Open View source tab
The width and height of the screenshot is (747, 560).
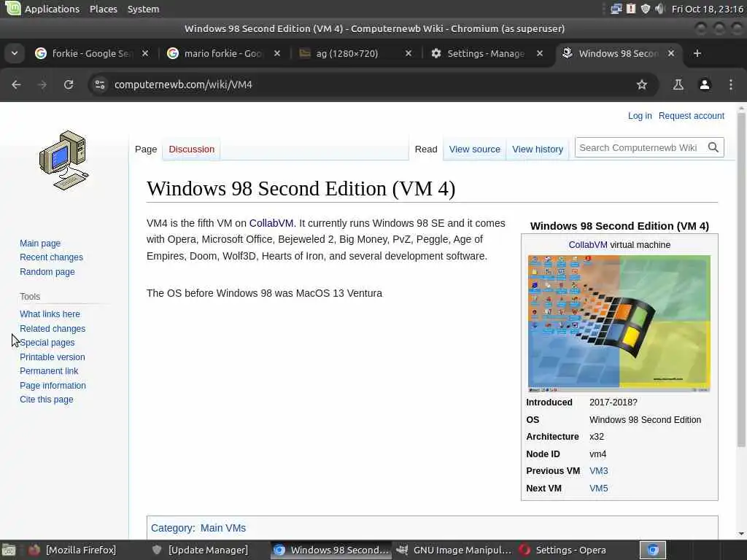474,149
